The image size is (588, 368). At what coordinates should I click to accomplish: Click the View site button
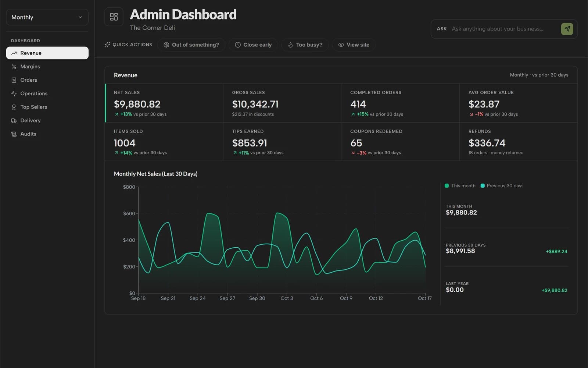point(354,45)
